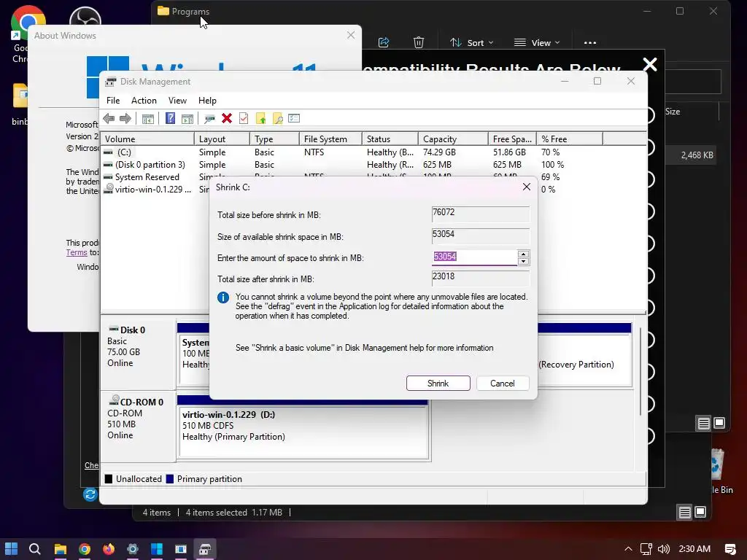Open the Windows Start menu
The width and height of the screenshot is (747, 560).
[12, 549]
